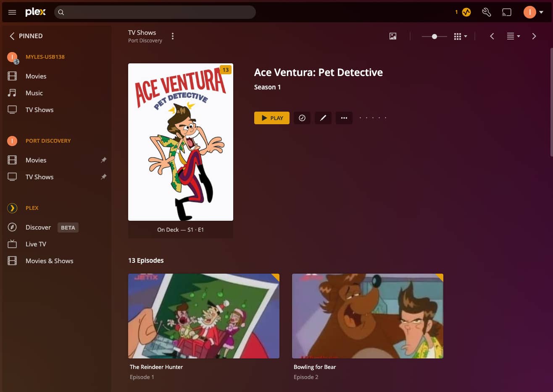Unpin the Port Discovery Movies library
The width and height of the screenshot is (553, 392).
[104, 160]
